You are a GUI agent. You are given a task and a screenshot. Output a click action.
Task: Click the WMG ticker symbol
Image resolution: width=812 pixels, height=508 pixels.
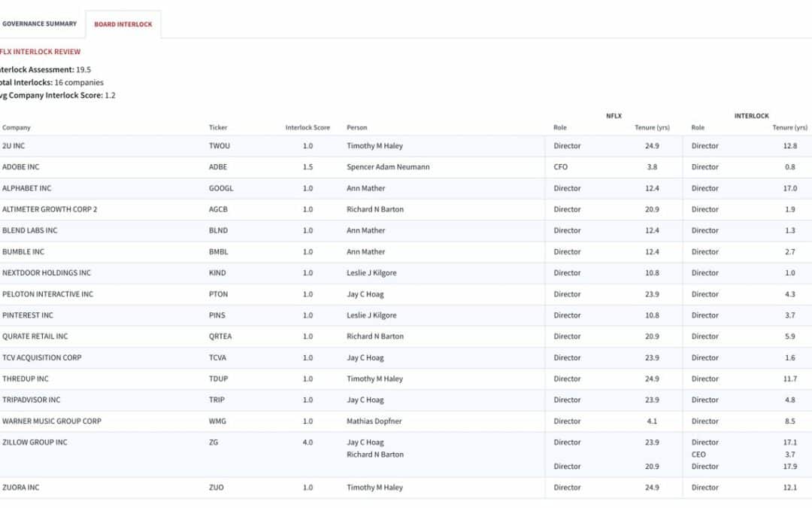(x=217, y=421)
